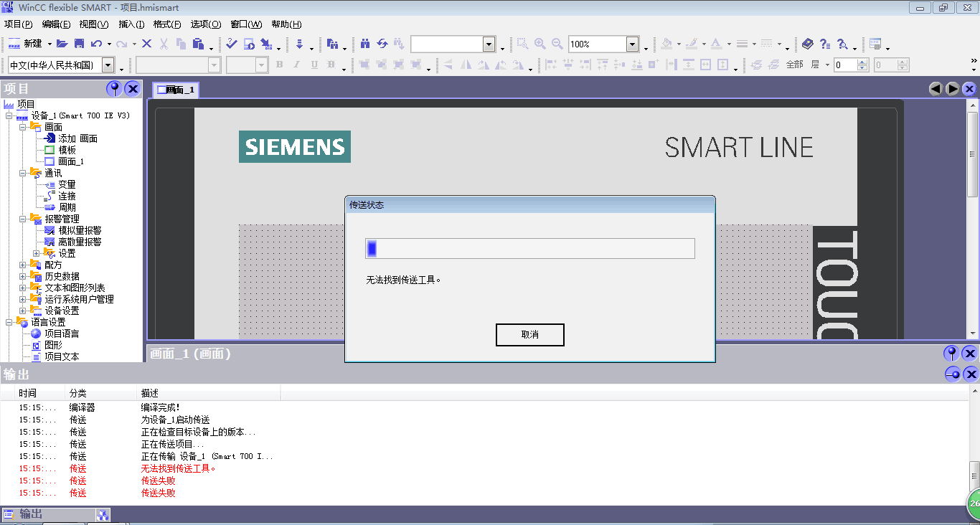This screenshot has height=525, width=980.
Task: Select 变量 under 通讯
Action: click(67, 184)
